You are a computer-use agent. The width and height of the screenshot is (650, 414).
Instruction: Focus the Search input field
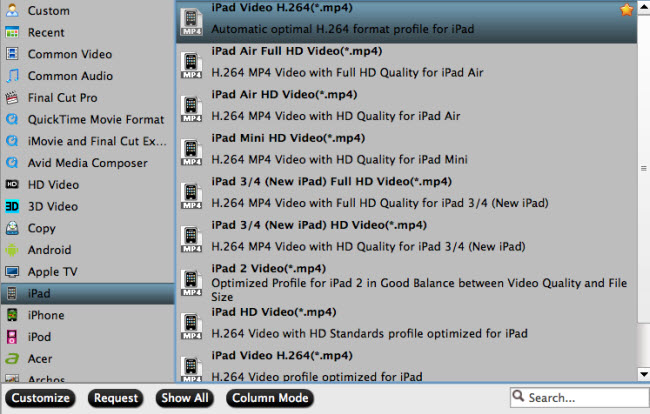[x=580, y=398]
